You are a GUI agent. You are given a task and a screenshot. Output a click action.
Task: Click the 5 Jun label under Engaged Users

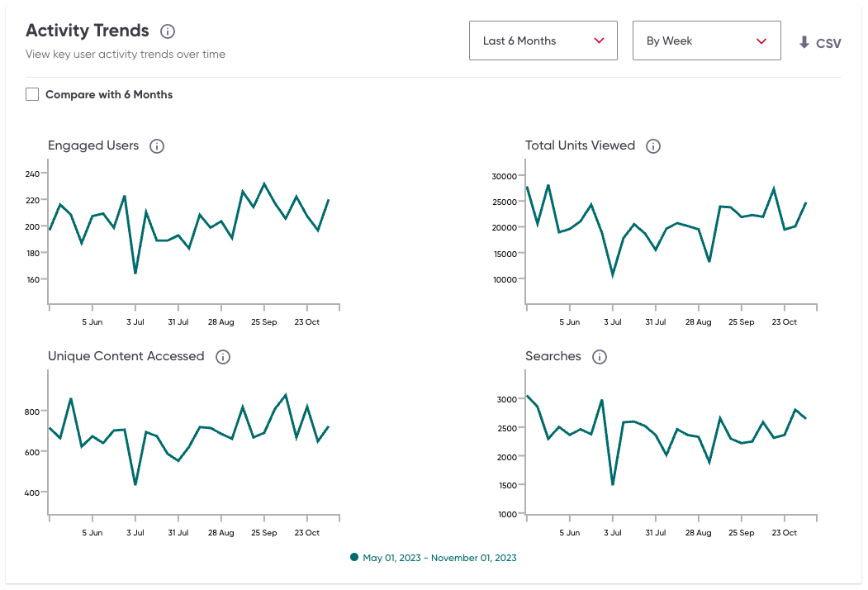click(92, 322)
